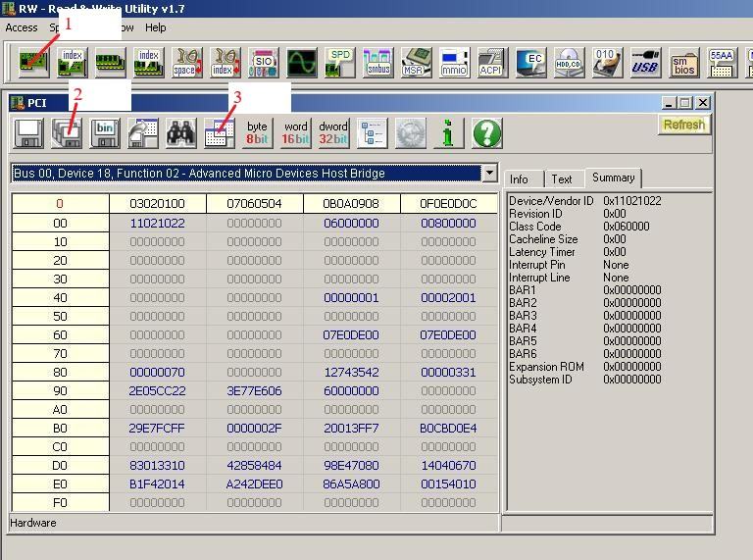Open the SMBus tool

tap(378, 63)
